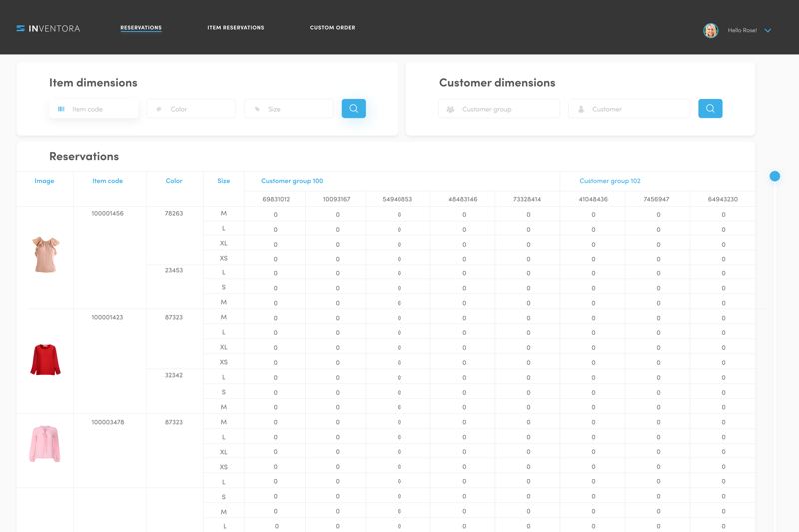Focus the Color input field
This screenshot has width=799, height=532.
[191, 109]
